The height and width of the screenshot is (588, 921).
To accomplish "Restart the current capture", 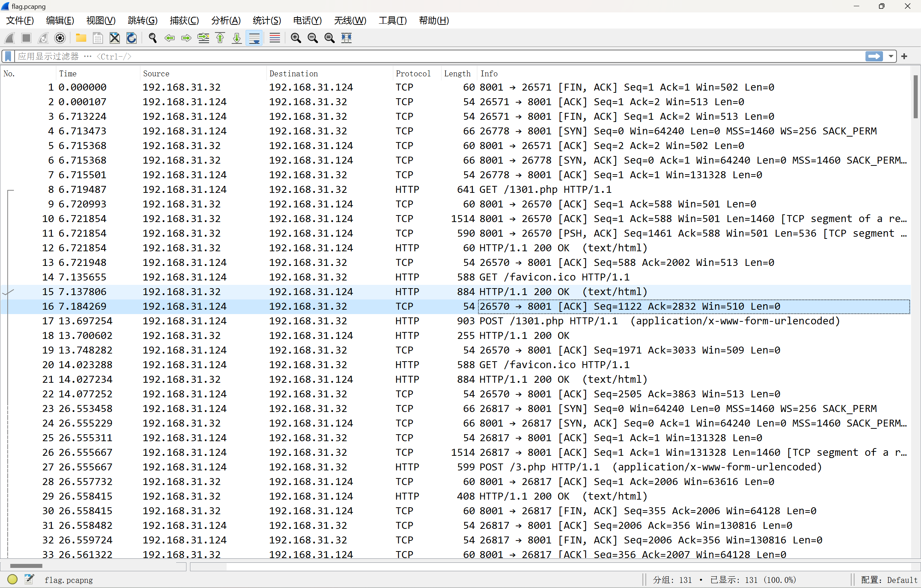I will coord(43,38).
